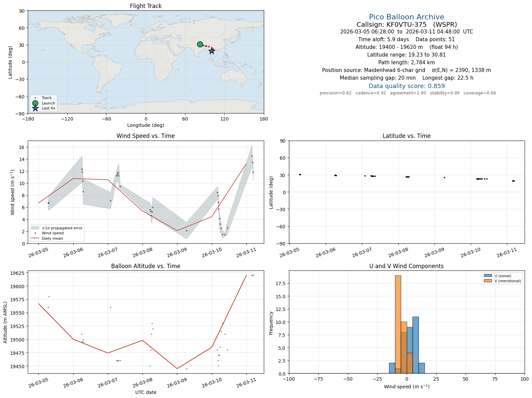Click Data quality score: 0.859
The width and height of the screenshot is (532, 398).
pos(406,86)
